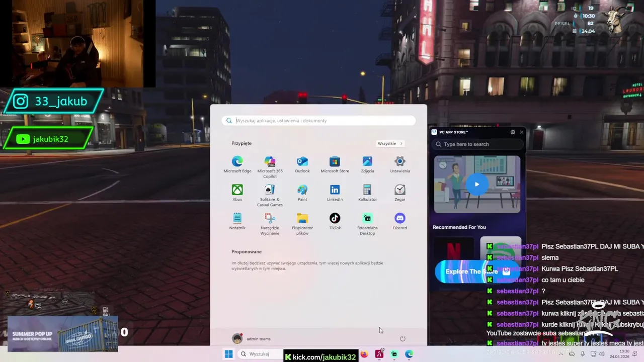Open the Zdjęcia photos app

pyautogui.click(x=367, y=164)
